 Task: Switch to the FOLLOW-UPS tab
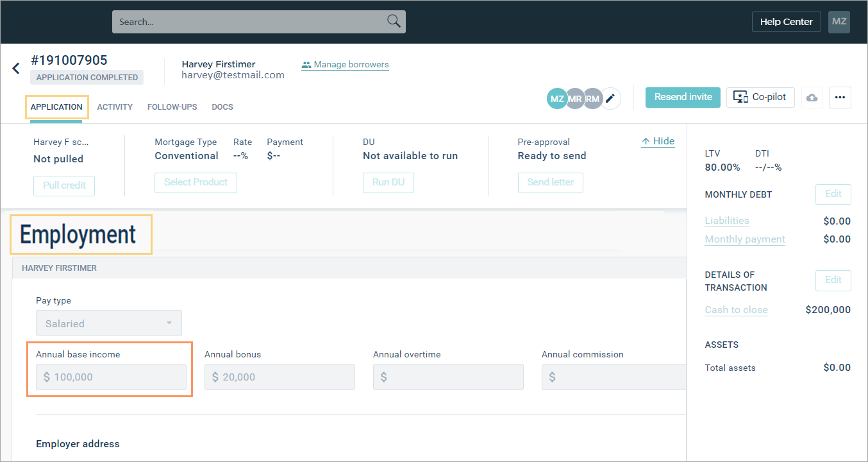[172, 107]
